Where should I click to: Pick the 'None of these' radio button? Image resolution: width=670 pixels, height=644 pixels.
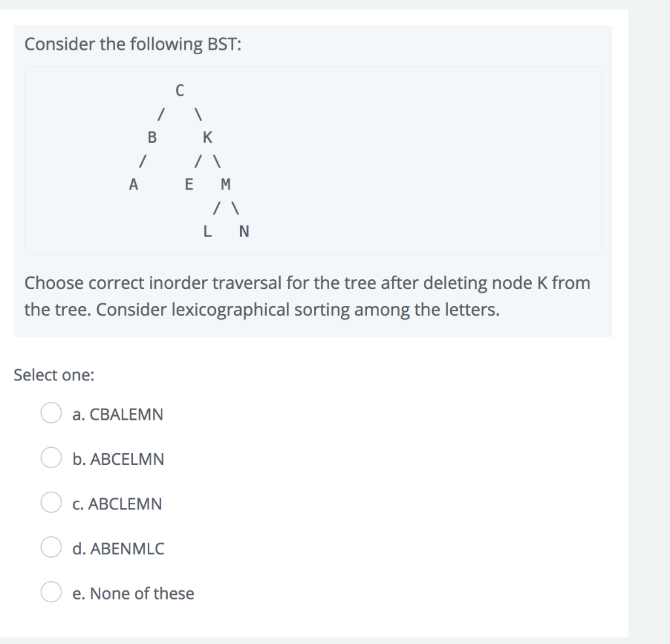tap(50, 592)
